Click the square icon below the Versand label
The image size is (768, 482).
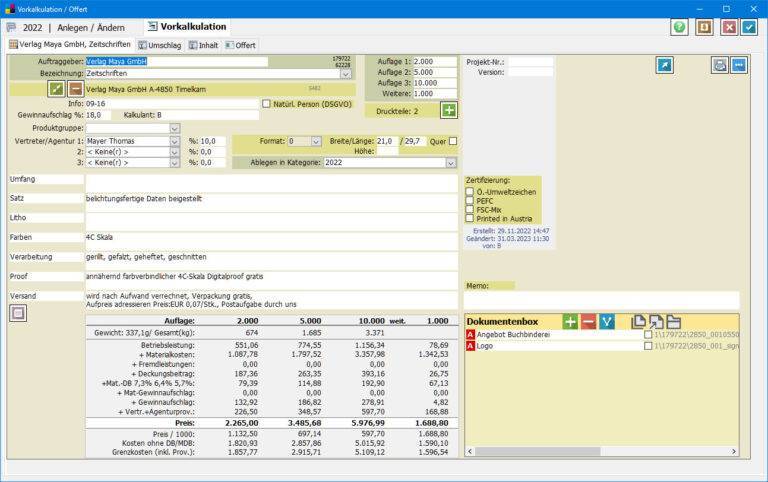coord(18,313)
